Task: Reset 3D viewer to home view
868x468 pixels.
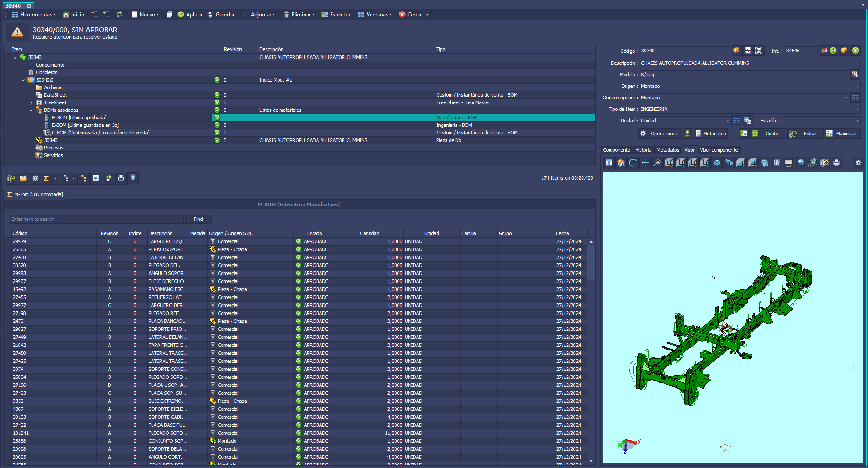Action: tap(621, 163)
